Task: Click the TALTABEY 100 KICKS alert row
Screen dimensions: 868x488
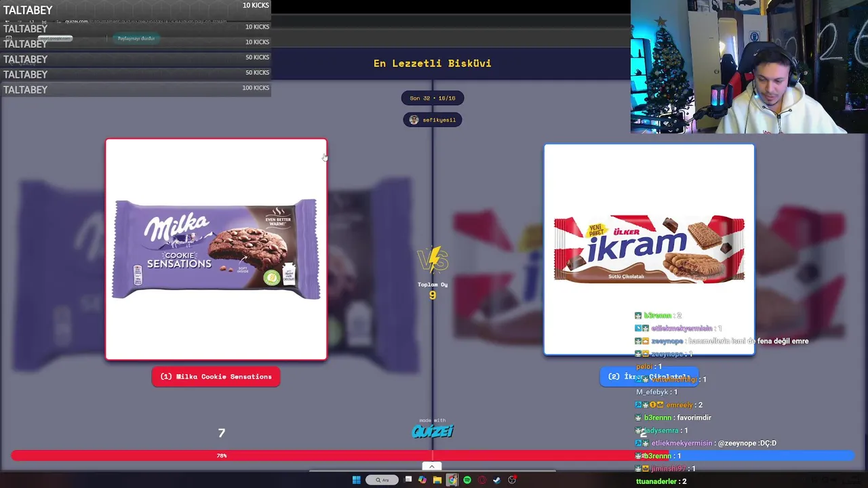Action: click(x=136, y=89)
